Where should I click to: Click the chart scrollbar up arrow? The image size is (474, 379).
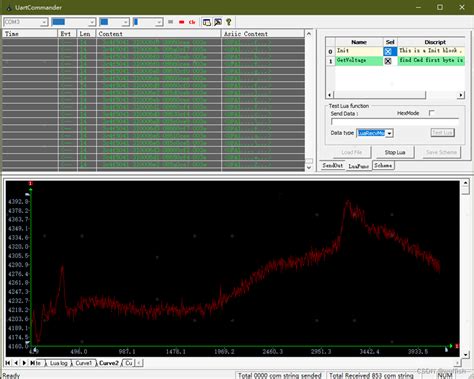pos(465,183)
